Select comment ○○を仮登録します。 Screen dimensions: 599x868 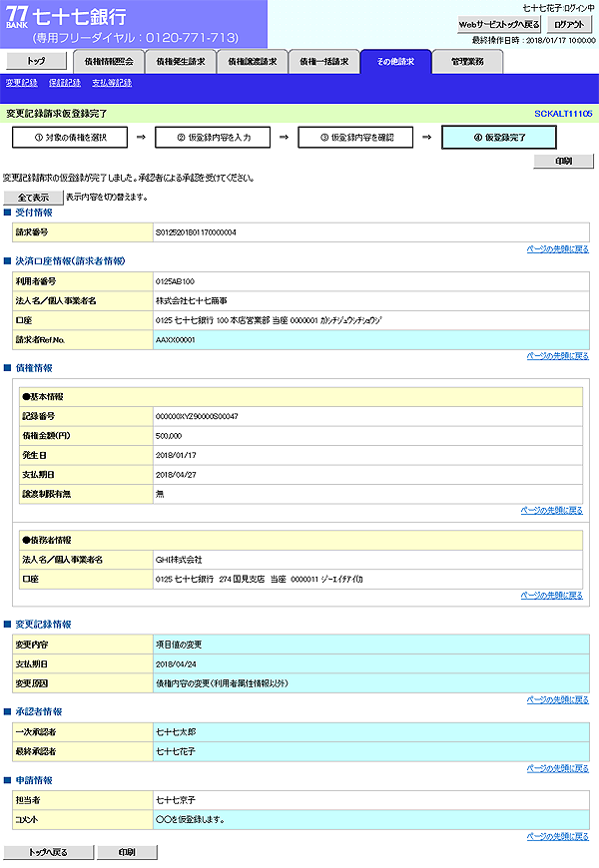(x=190, y=820)
